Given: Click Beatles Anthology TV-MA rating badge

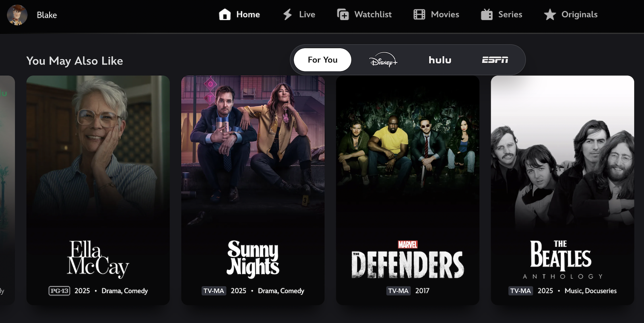Looking at the screenshot, I should point(520,291).
